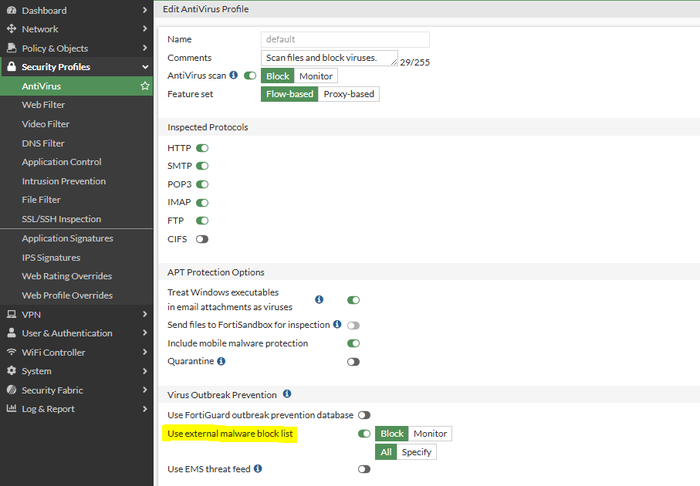The image size is (700, 486).
Task: Expand the Log & Report chevron
Action: pyautogui.click(x=145, y=408)
